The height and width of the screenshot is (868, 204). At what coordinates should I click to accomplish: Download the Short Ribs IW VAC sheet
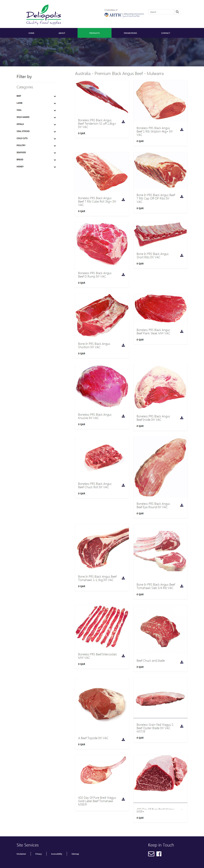tap(182, 255)
